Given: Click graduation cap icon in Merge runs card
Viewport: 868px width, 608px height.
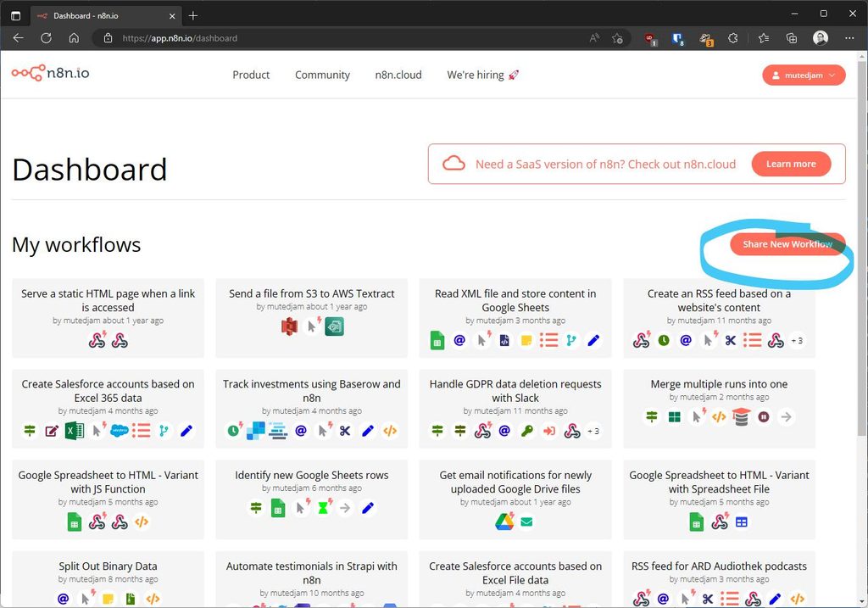Looking at the screenshot, I should coord(741,417).
